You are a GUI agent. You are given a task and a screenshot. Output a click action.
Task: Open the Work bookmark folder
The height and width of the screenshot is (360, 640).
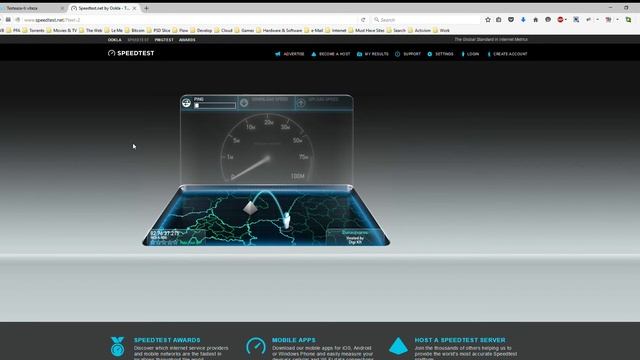pos(441,30)
